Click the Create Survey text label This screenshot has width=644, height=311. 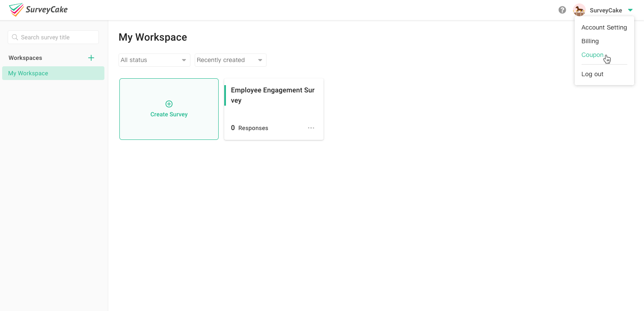point(169,114)
